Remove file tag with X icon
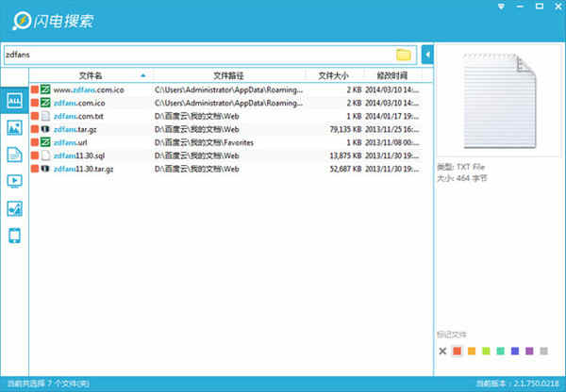566x392 pixels. click(442, 351)
